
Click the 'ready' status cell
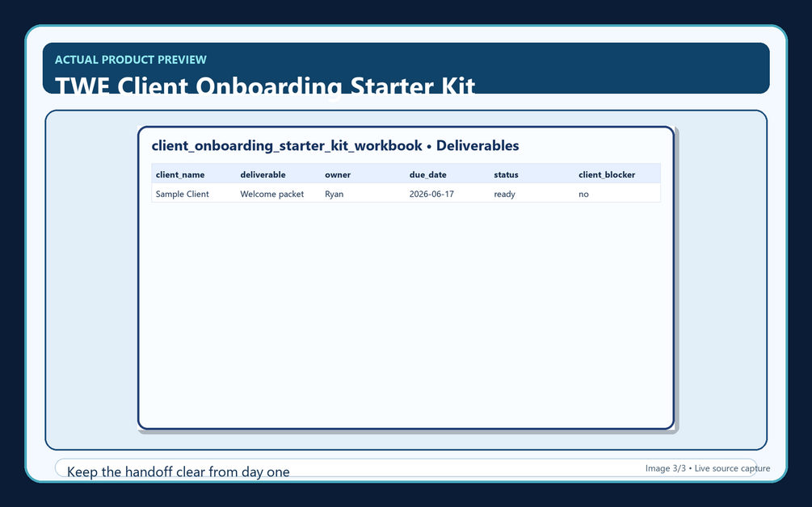click(504, 194)
